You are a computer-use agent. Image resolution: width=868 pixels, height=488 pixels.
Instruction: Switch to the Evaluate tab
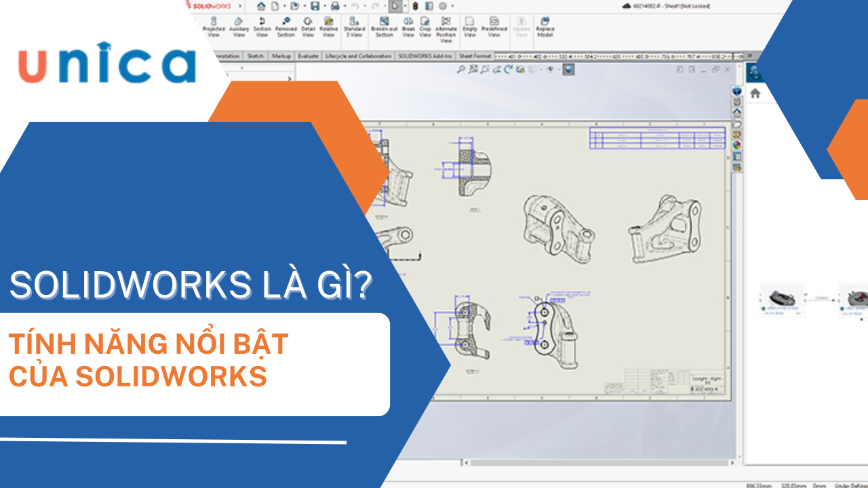pyautogui.click(x=308, y=56)
